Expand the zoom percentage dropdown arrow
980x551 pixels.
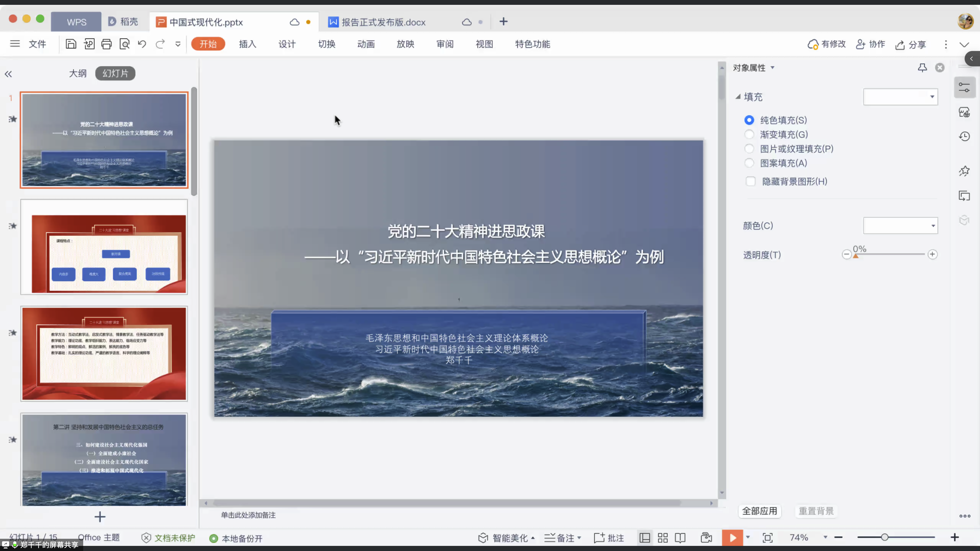(825, 537)
